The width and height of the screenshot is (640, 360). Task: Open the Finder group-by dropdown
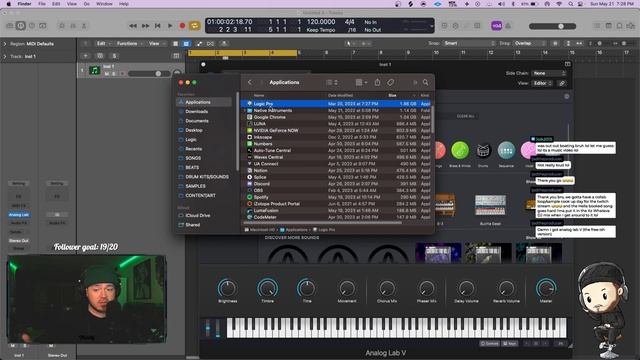[x=361, y=82]
